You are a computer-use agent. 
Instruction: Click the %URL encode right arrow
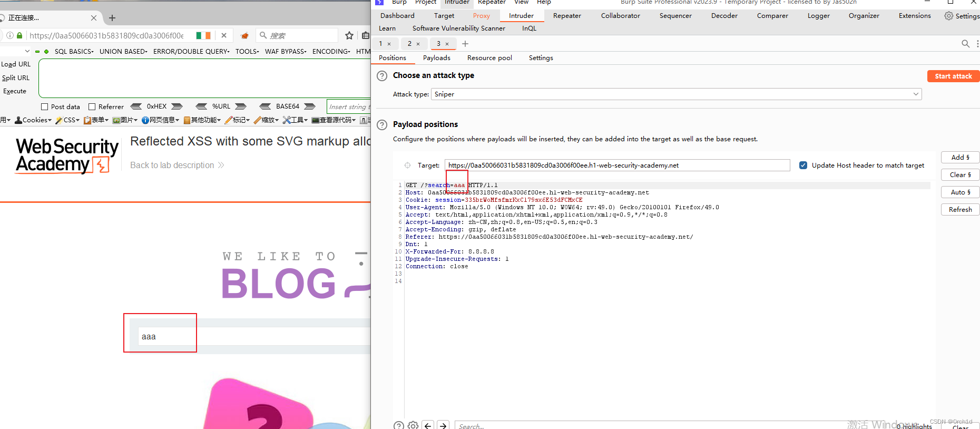coord(241,106)
